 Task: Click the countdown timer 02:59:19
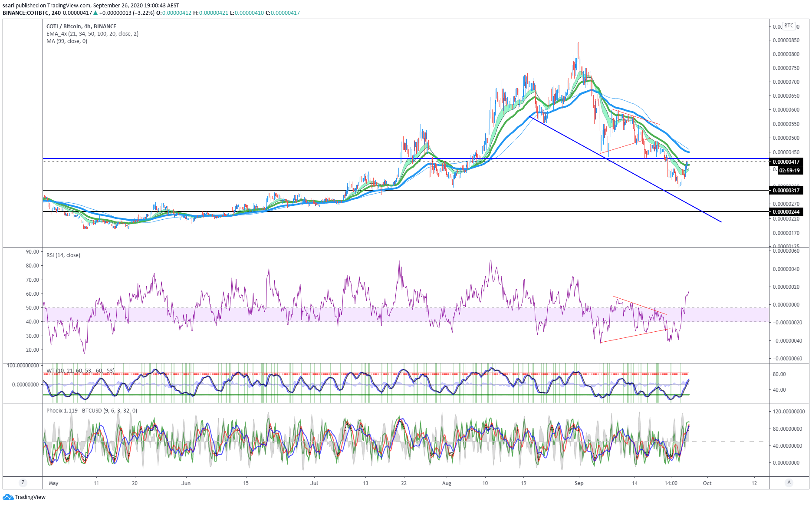(789, 170)
